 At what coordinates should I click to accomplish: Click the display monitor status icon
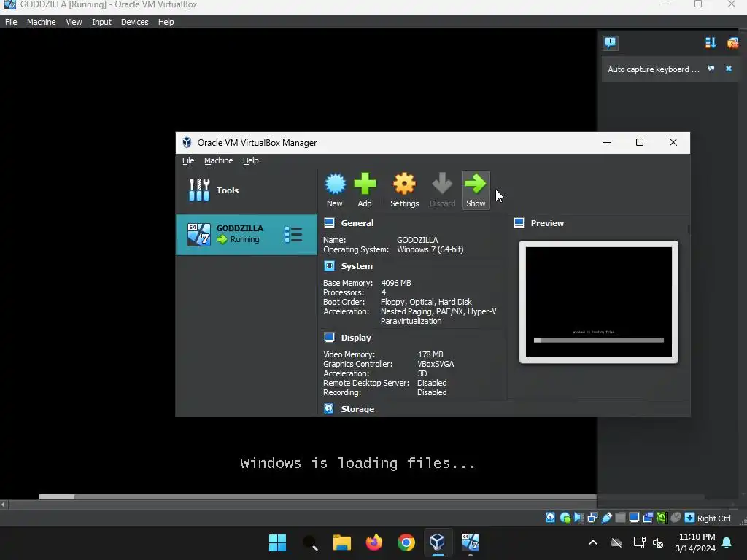[x=634, y=518]
